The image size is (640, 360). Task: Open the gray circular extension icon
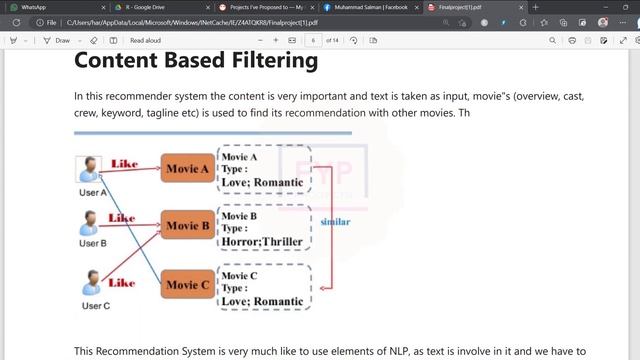tap(484, 23)
